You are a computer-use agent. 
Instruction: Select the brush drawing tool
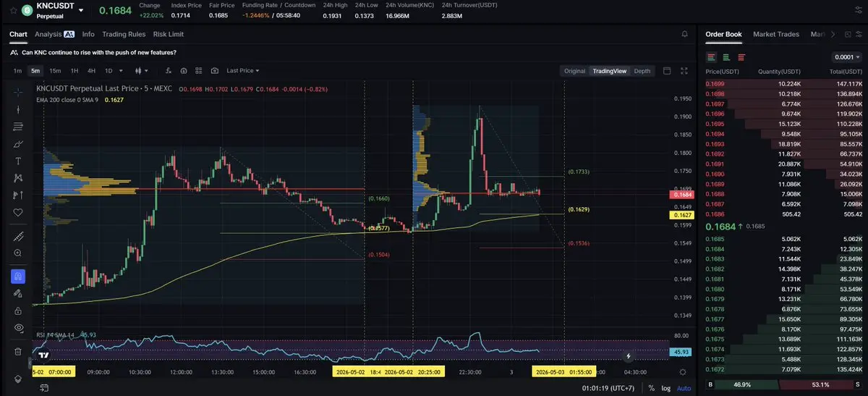tap(18, 144)
